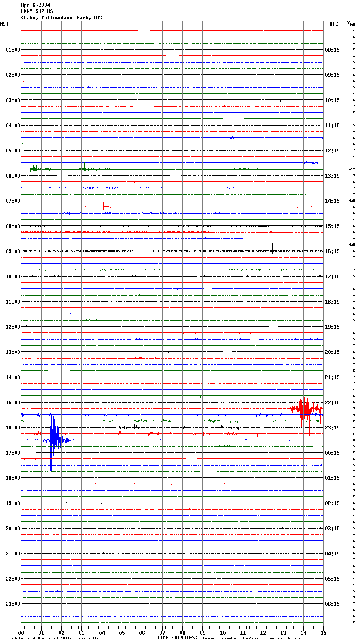This screenshot has width=357, height=644.
Task: Click the 03:00 MST time label
Action: tap(13, 100)
